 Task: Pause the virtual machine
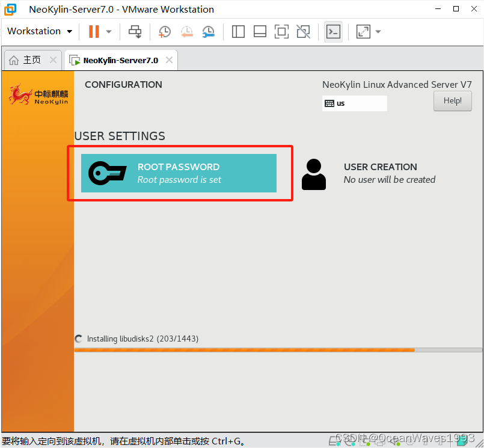pyautogui.click(x=94, y=31)
